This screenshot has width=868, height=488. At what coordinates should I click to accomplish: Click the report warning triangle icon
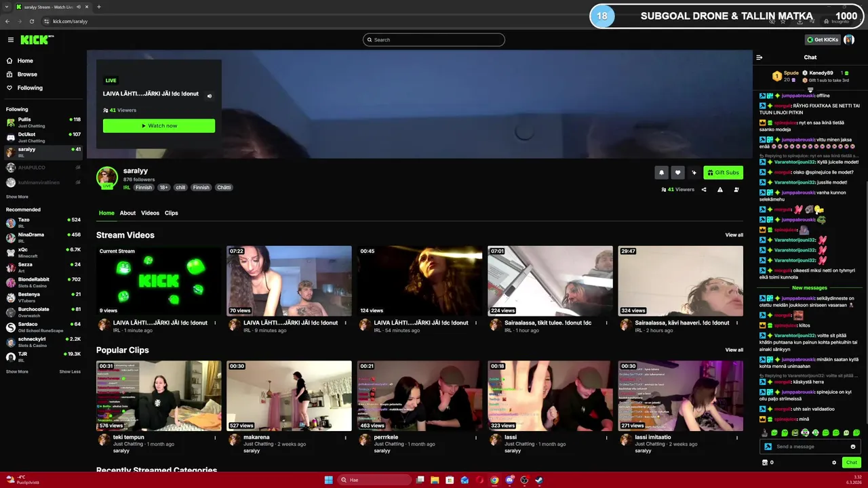coord(720,190)
